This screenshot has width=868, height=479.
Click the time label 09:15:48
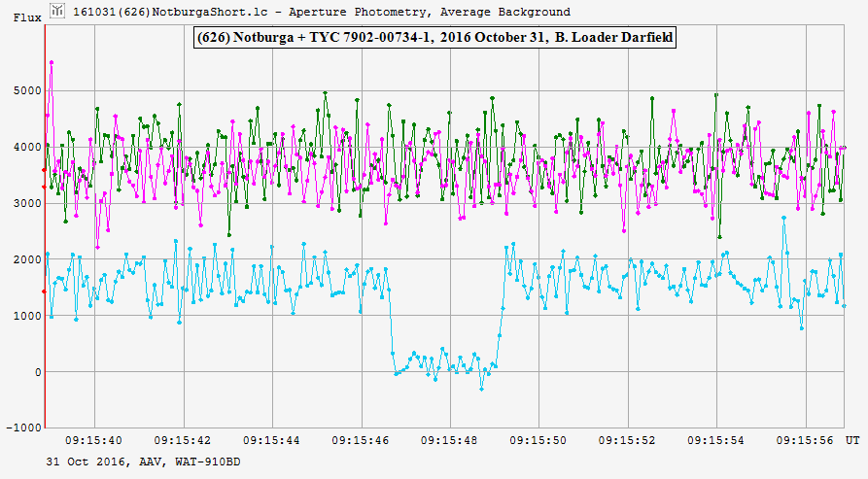point(449,441)
